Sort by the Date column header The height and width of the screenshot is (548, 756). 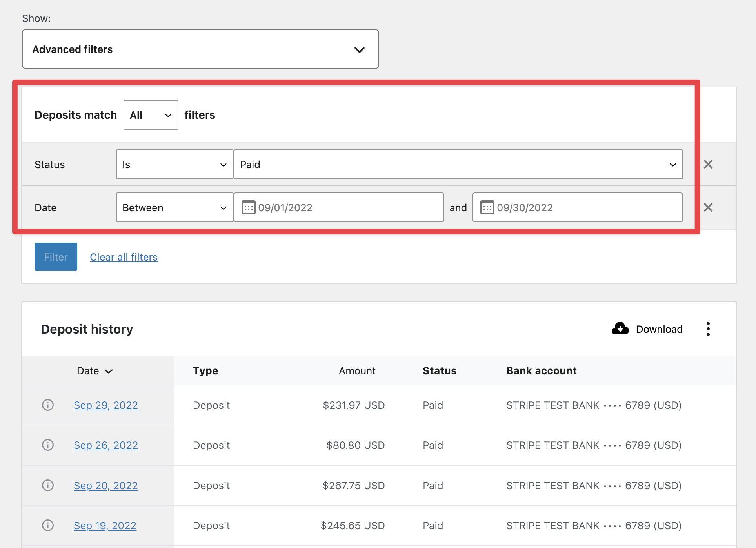[95, 371]
